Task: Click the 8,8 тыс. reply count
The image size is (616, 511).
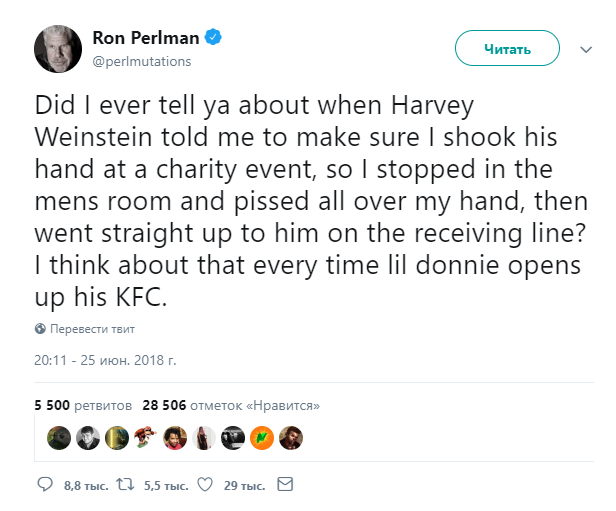Action: 86,486
